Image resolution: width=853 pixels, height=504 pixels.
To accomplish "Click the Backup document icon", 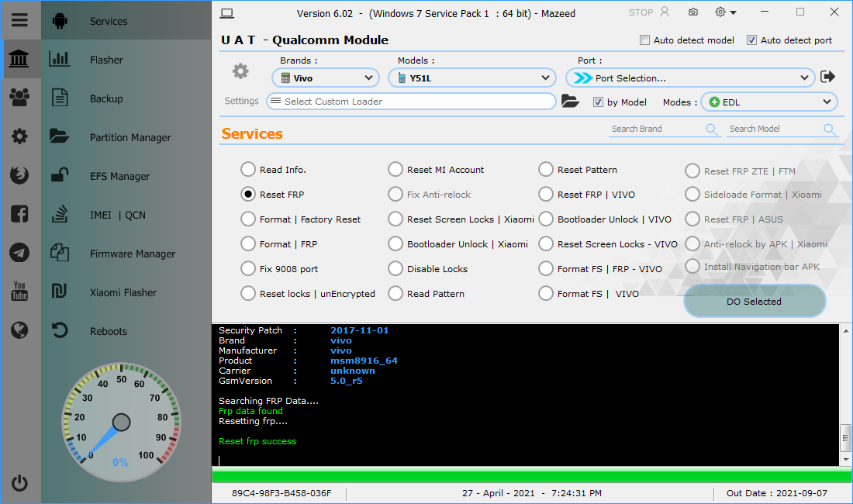I will coord(59,98).
